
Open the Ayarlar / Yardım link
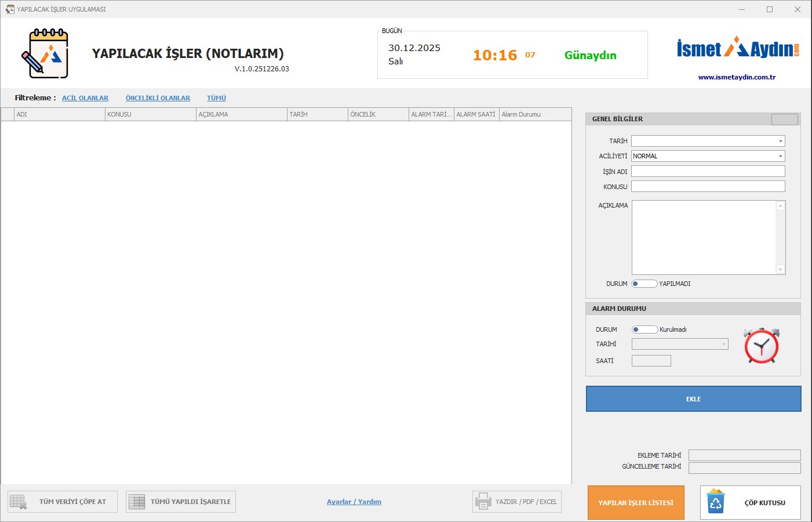(354, 502)
